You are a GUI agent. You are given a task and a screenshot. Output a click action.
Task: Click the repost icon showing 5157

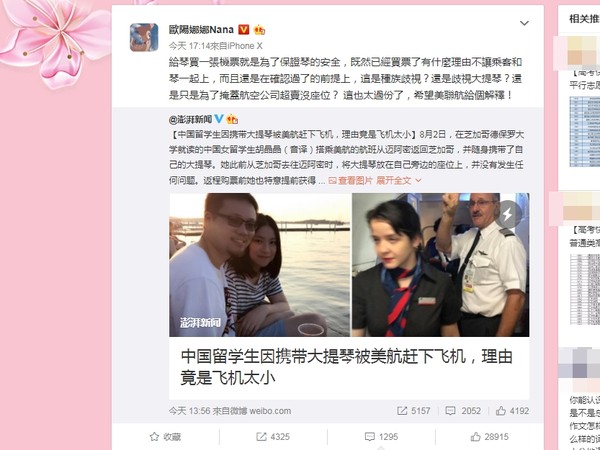[414, 411]
